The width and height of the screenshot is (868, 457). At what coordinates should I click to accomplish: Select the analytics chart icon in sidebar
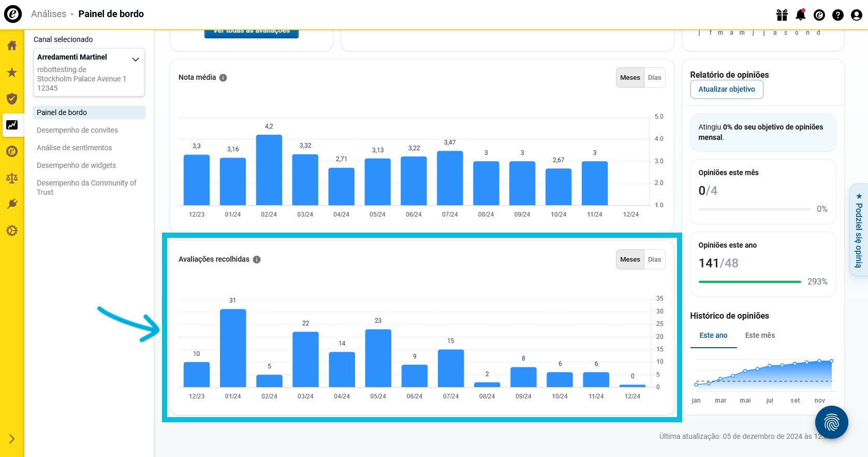pos(12,125)
